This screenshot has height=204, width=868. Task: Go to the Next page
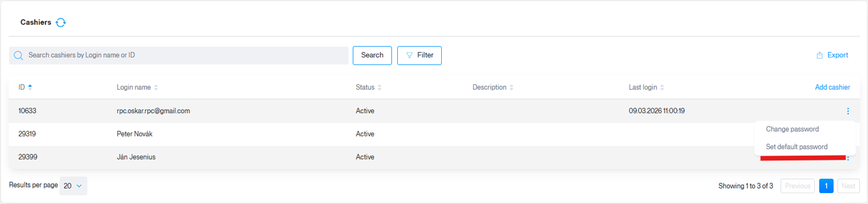pos(848,186)
